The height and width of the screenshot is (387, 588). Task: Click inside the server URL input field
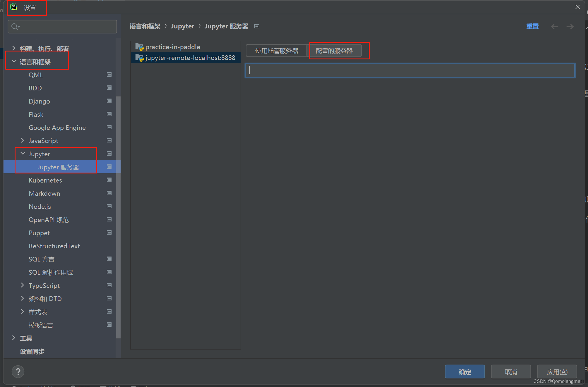coord(410,70)
